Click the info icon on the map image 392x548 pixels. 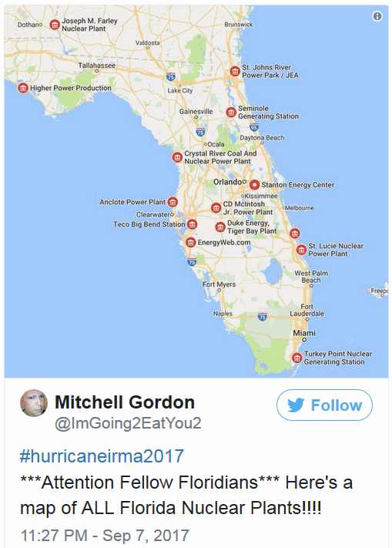point(377,16)
